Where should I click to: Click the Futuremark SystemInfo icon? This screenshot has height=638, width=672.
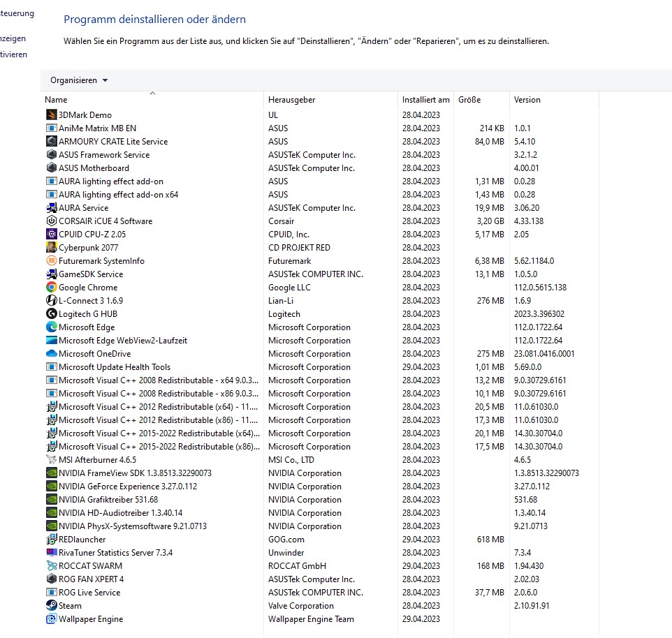click(52, 261)
